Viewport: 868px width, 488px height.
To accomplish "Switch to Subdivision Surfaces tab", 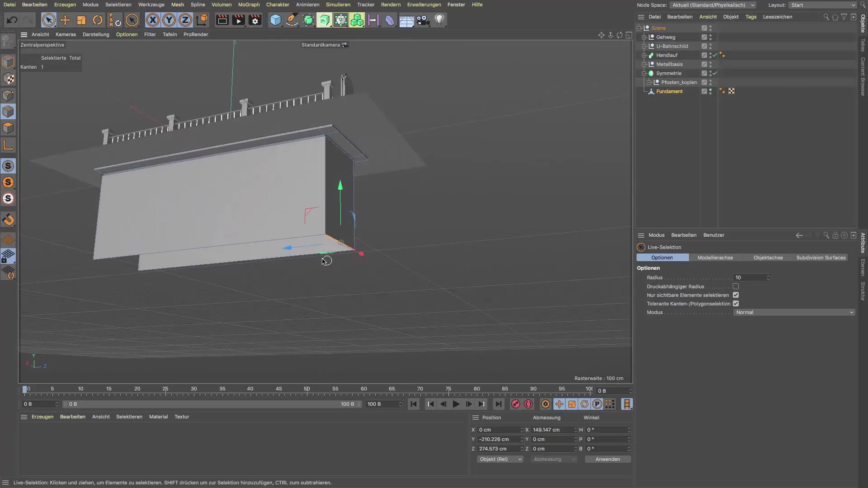I will click(x=821, y=258).
